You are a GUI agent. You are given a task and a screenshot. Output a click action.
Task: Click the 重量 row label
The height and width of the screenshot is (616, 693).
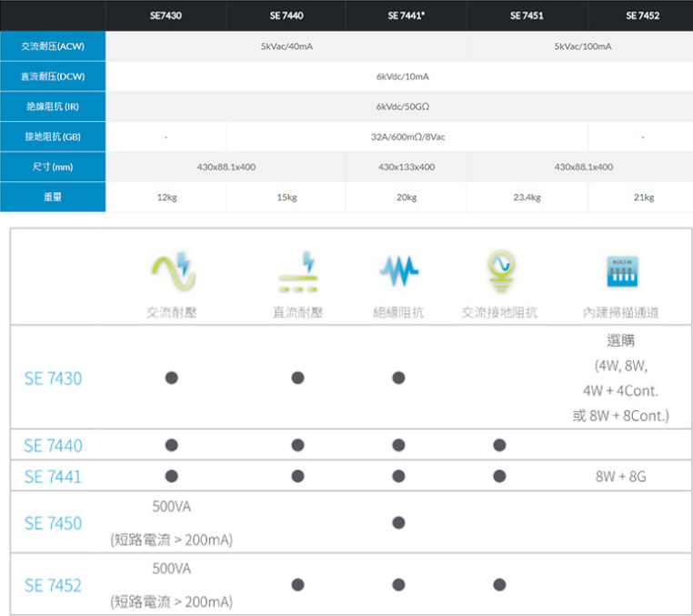coord(53,197)
